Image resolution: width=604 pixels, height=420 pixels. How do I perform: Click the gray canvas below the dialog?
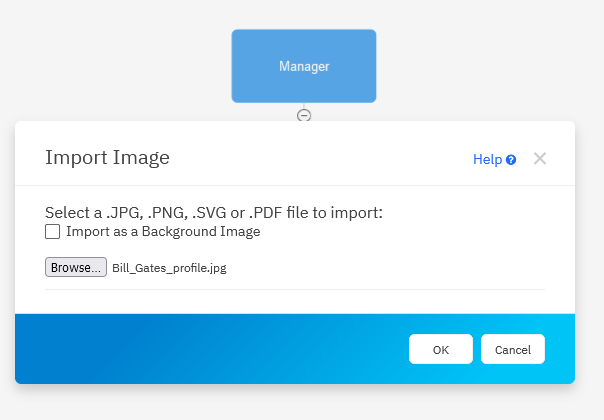click(x=300, y=402)
